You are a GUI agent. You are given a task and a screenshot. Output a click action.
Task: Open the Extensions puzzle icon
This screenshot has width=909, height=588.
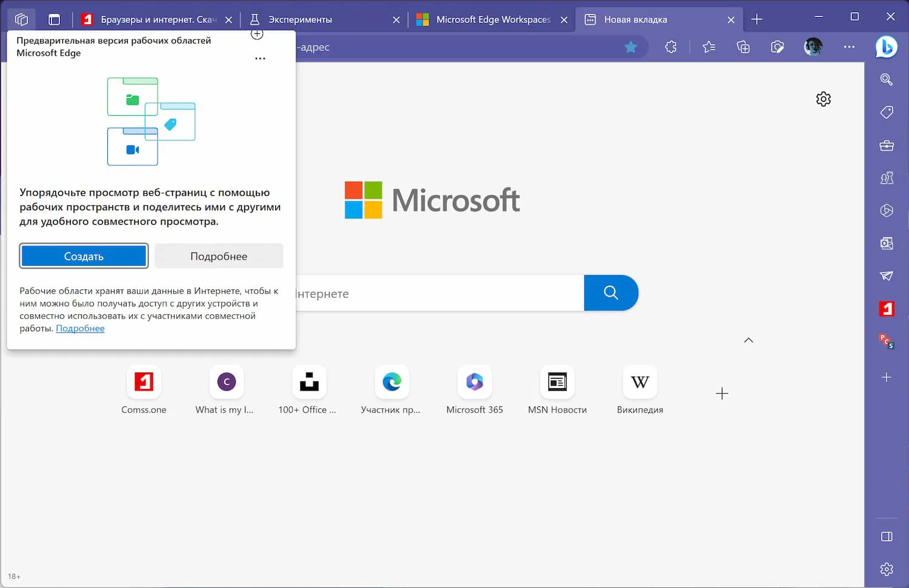coord(671,47)
